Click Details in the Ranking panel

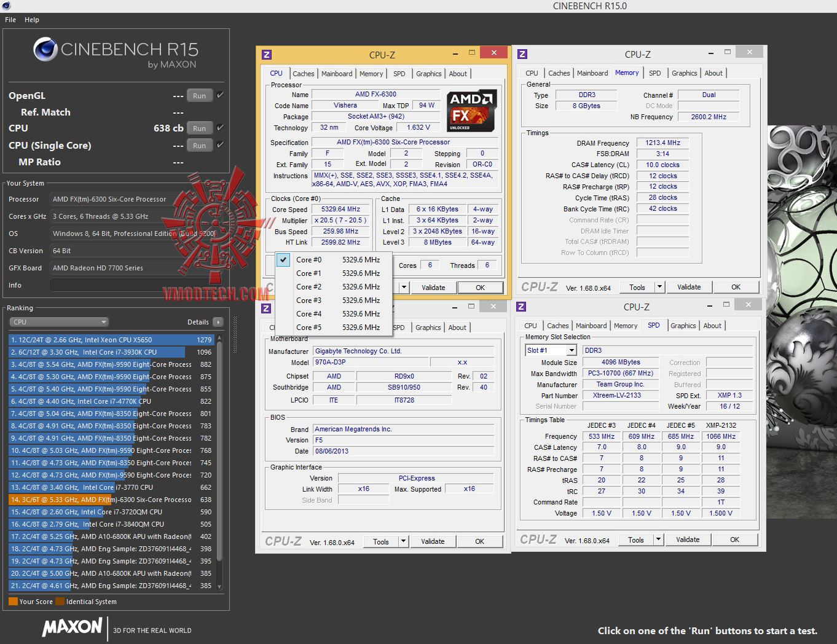click(198, 322)
